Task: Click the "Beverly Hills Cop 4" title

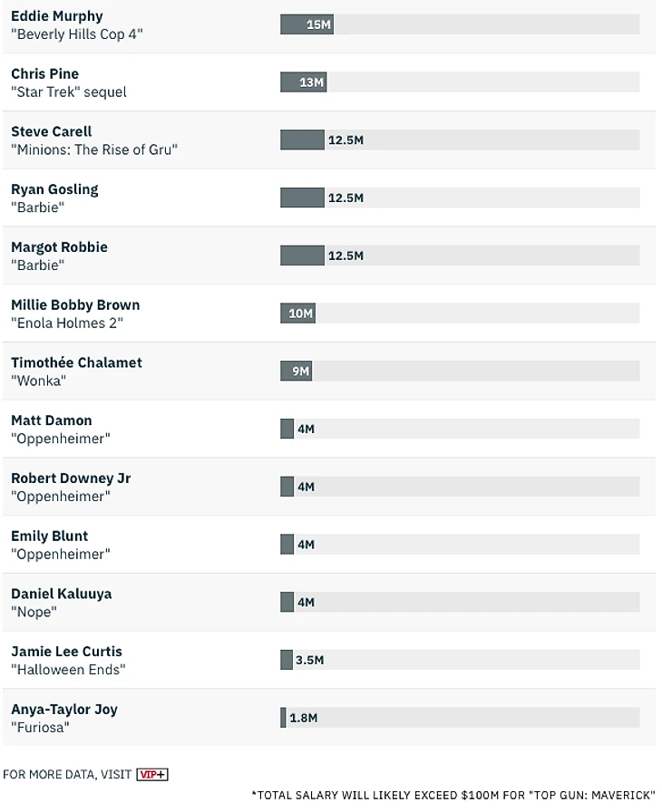Action: pyautogui.click(x=77, y=34)
